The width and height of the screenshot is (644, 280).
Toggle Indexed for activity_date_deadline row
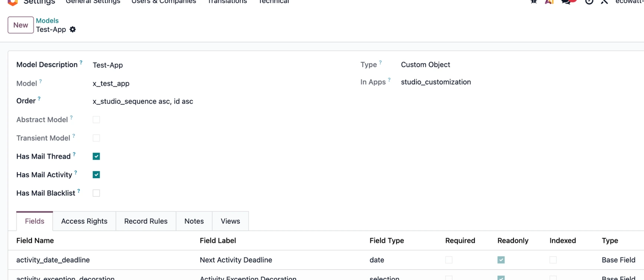click(x=553, y=260)
